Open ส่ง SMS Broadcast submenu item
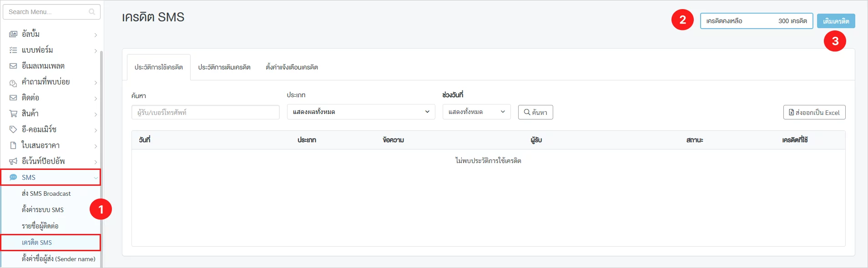The width and height of the screenshot is (868, 268). [x=46, y=194]
